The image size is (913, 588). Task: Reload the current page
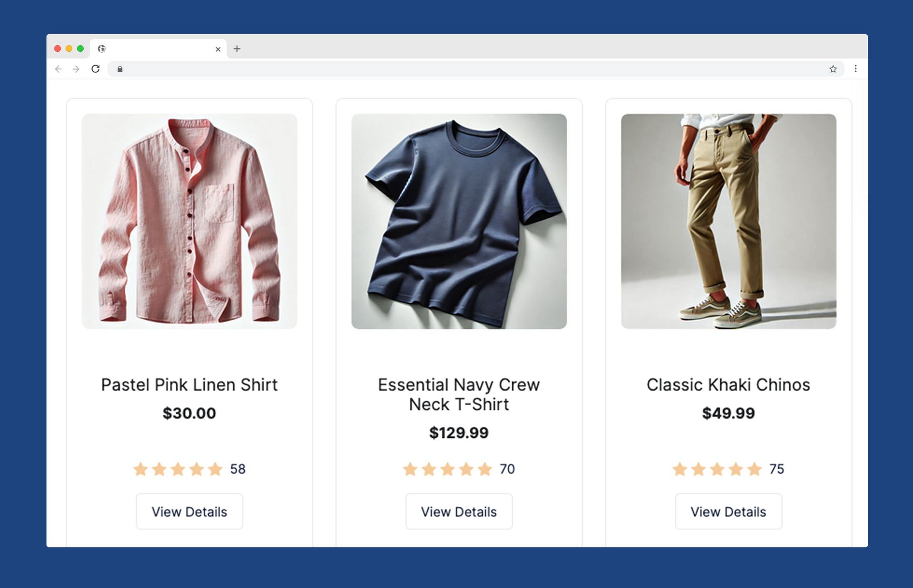pos(96,69)
